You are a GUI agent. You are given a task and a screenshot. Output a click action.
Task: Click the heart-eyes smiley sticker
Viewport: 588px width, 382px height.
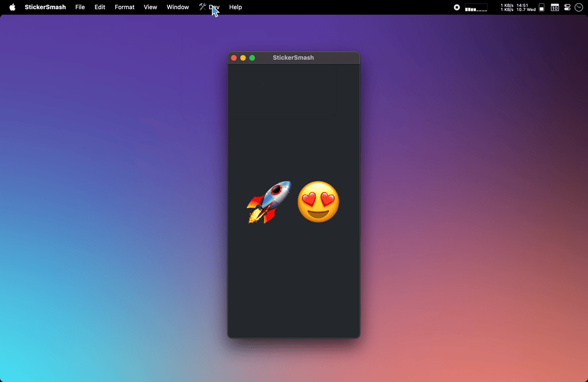pyautogui.click(x=318, y=201)
